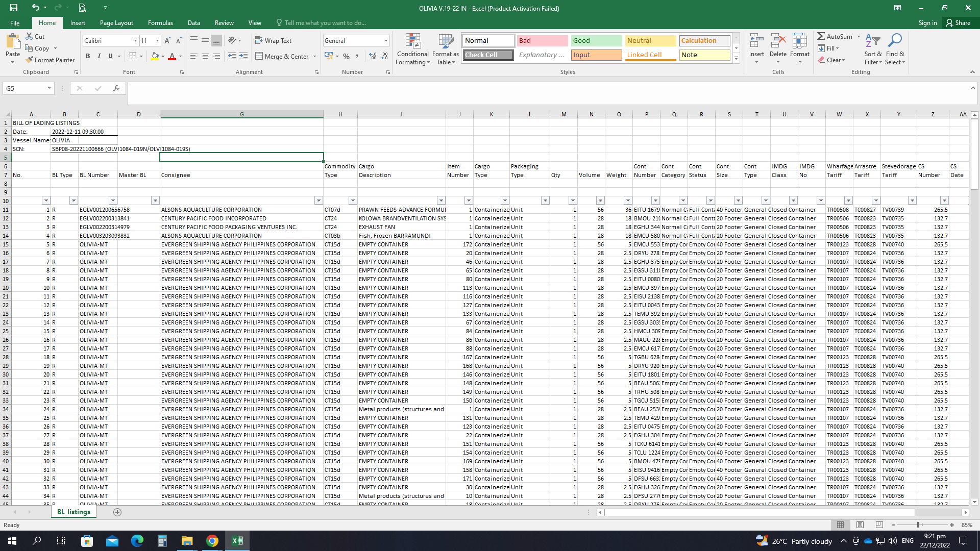
Task: Click Decrease Indent icon
Action: click(232, 56)
